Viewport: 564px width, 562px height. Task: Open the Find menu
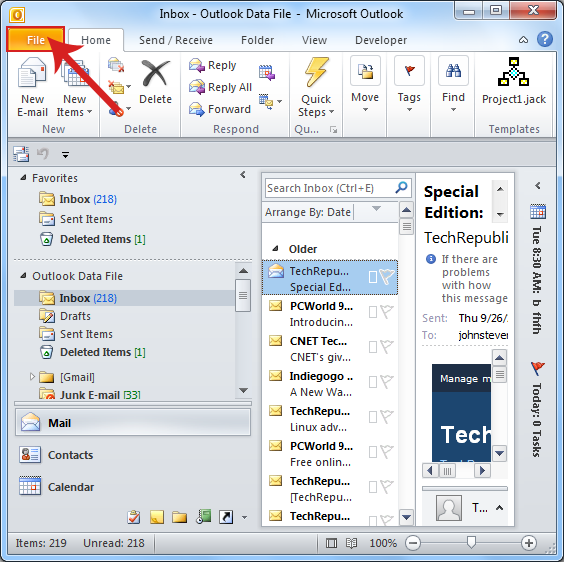pyautogui.click(x=453, y=85)
